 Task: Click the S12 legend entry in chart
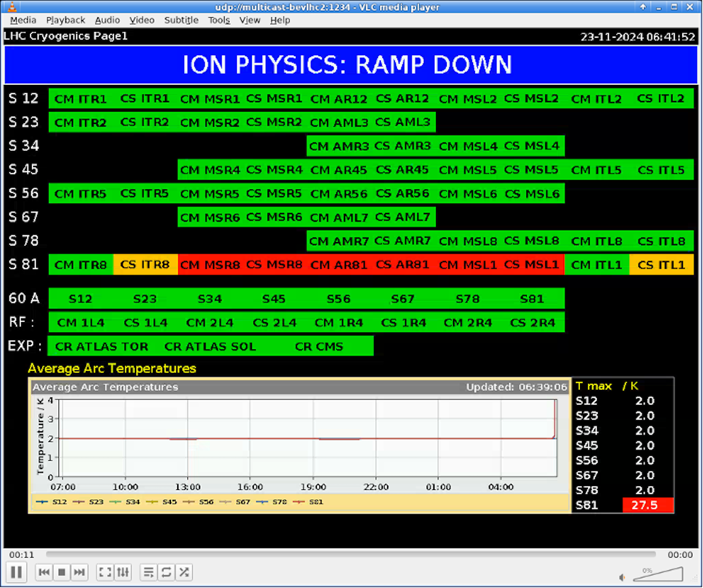52,502
